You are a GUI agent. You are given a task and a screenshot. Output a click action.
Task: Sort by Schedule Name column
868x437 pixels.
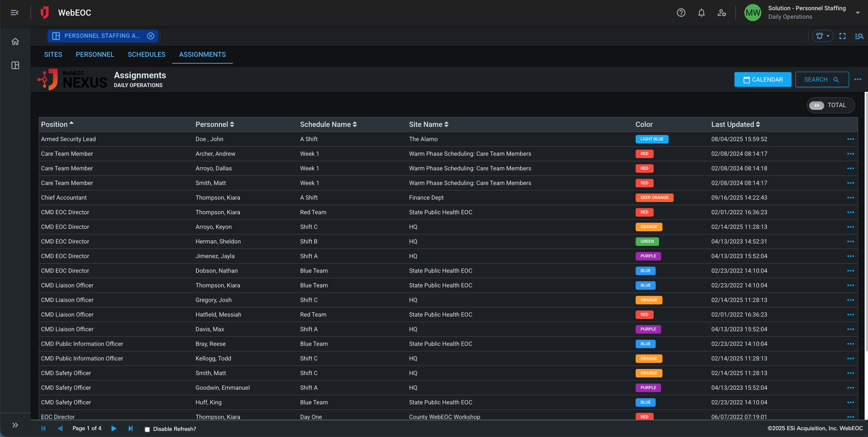click(x=328, y=124)
